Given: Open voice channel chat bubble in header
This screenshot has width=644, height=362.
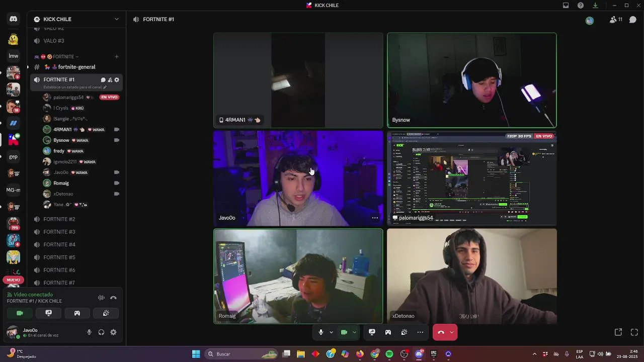Looking at the screenshot, I should point(633,20).
